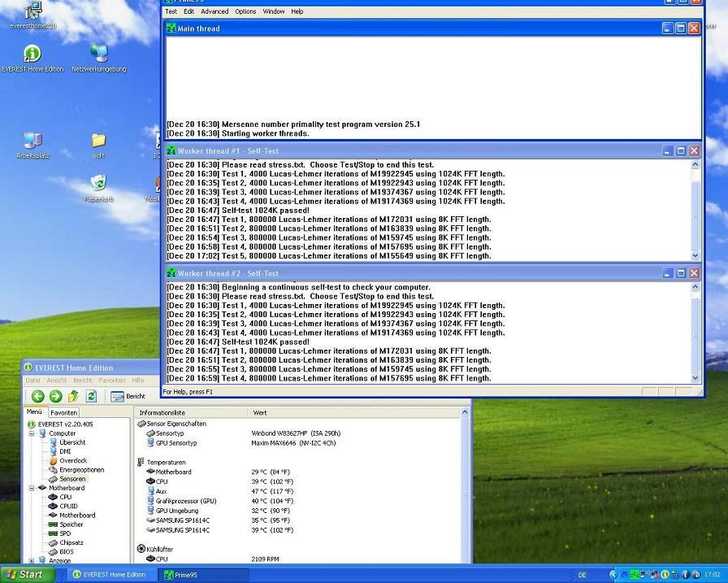Select Arbeitsplatz desktop icon

click(32, 146)
